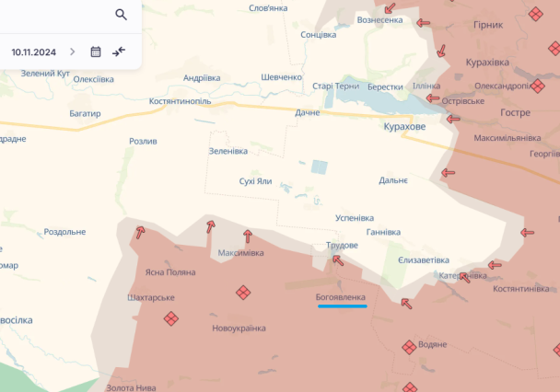
Task: Click the Єлизаветівка label
Action: click(424, 260)
